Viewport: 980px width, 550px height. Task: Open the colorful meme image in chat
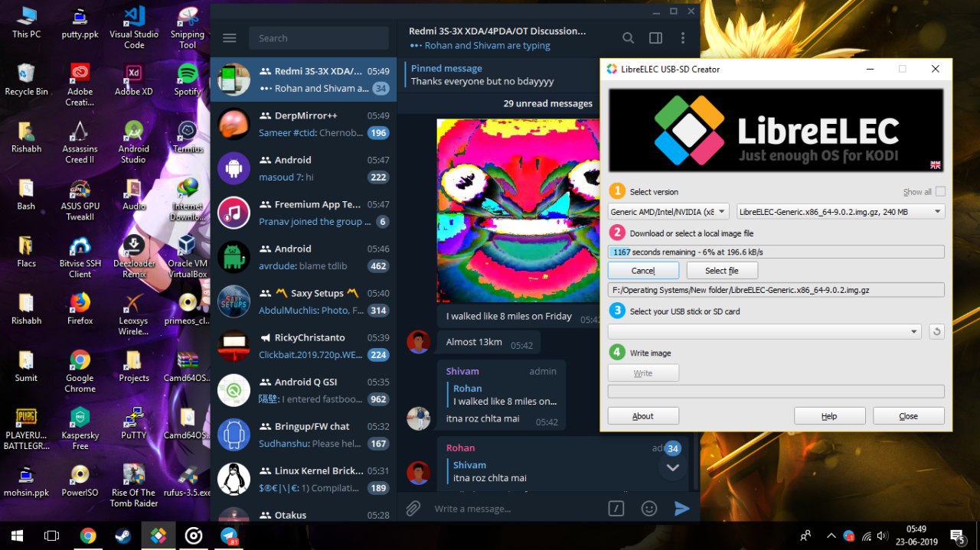(x=518, y=210)
